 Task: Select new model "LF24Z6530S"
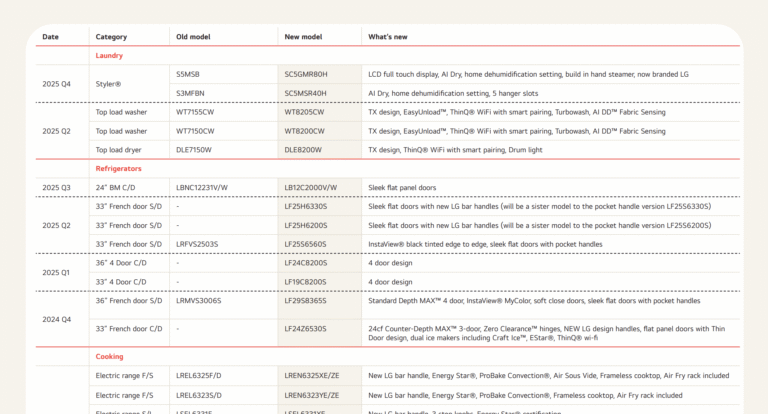pos(306,329)
